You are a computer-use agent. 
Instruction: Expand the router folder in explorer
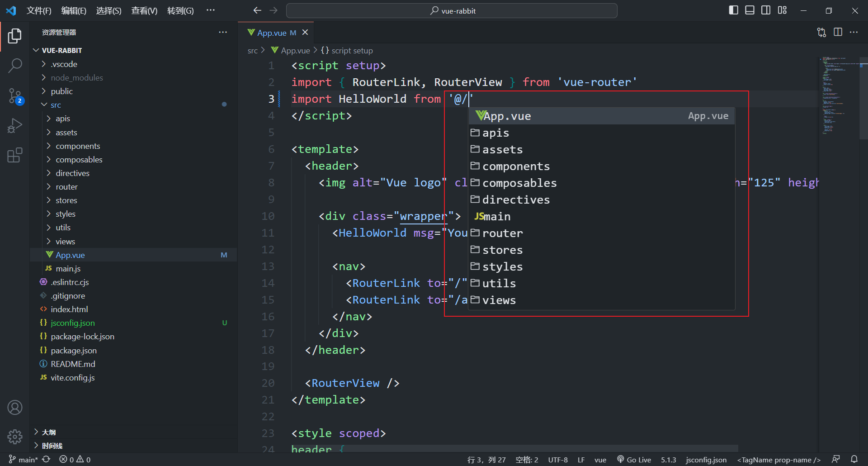tap(133, 186)
